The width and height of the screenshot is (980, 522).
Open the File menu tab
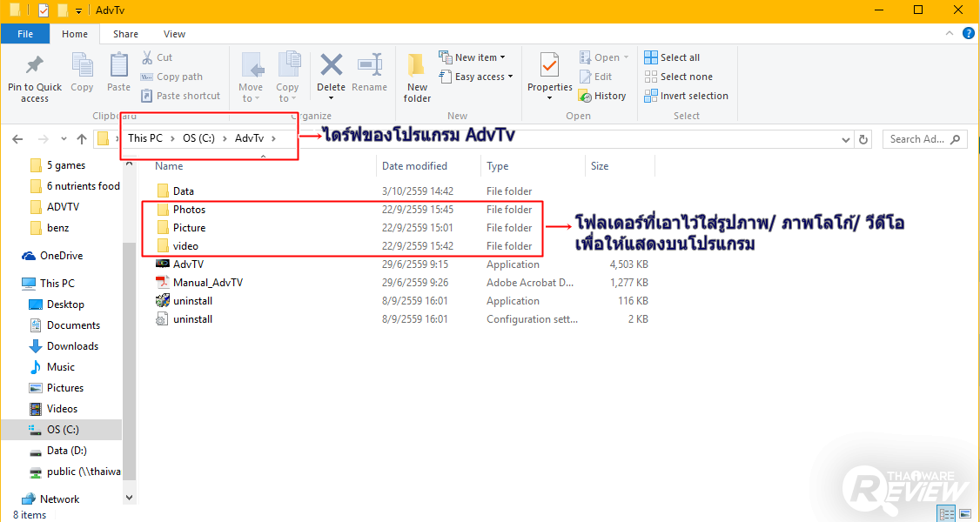click(x=25, y=34)
